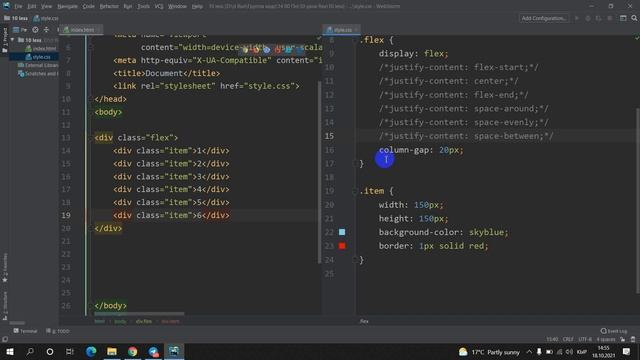Viewport: 640px width, 360px height.
Task: Click the 4 spaces indent status
Action: coord(606,339)
